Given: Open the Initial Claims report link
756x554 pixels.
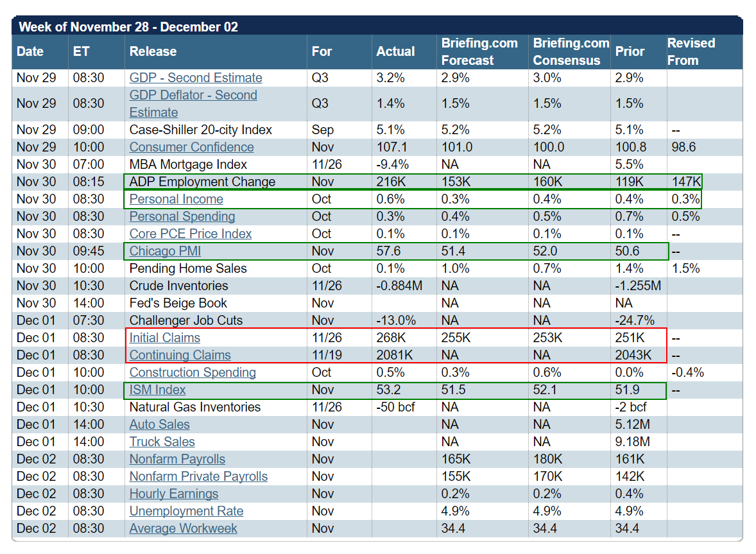Looking at the screenshot, I should [164, 338].
